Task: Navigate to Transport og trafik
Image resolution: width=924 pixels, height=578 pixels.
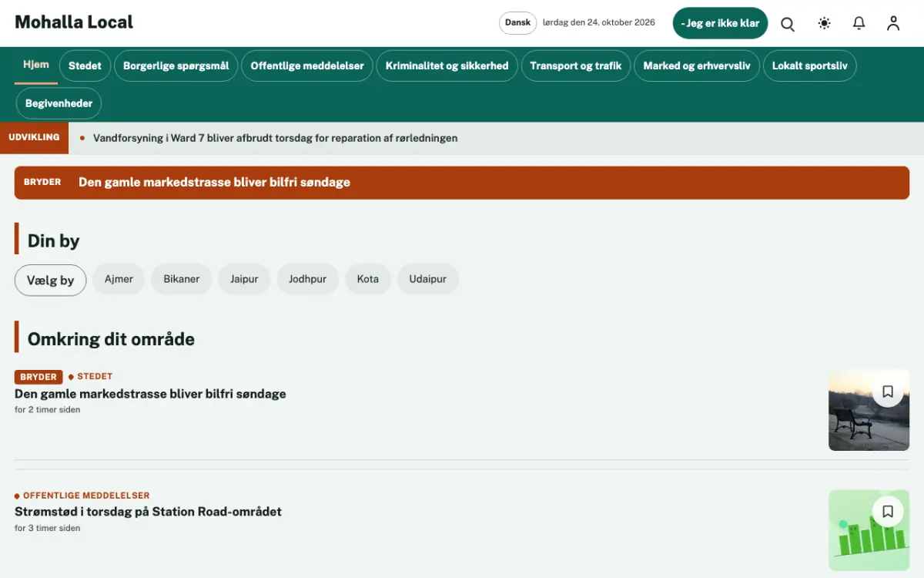Action: (x=576, y=66)
